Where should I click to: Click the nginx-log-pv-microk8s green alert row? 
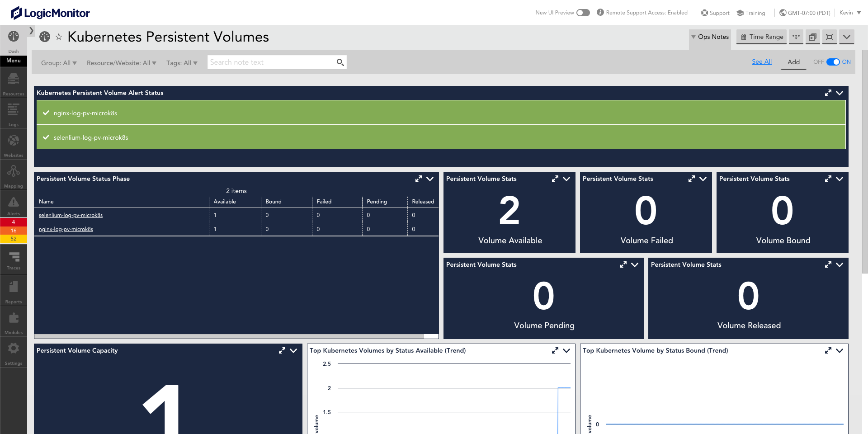pyautogui.click(x=441, y=113)
